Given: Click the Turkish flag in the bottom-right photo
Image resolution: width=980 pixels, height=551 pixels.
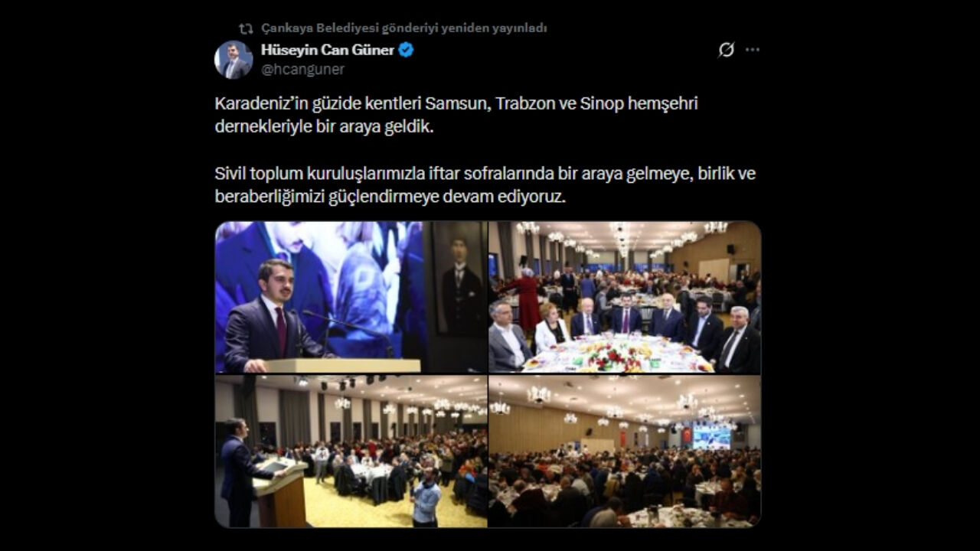Looking at the screenshot, I should click(686, 435).
